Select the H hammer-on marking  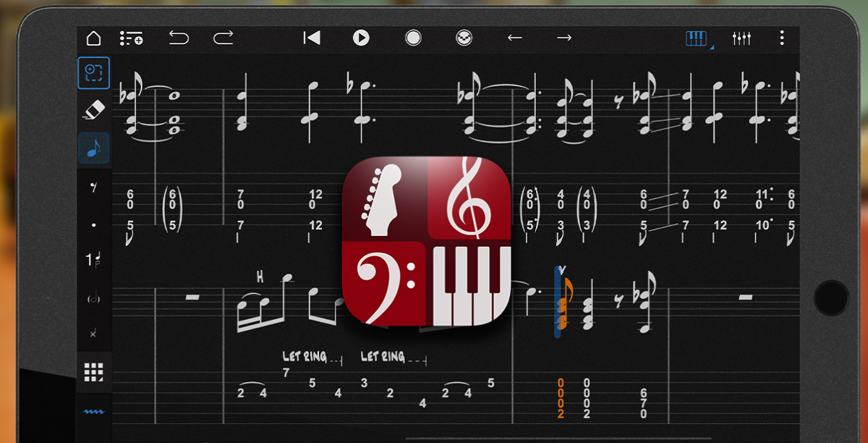click(x=260, y=276)
